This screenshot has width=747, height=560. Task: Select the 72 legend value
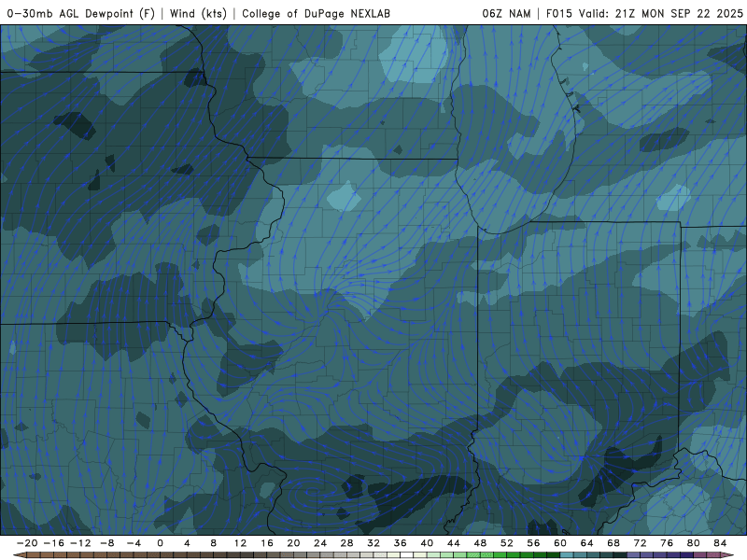[x=641, y=543]
